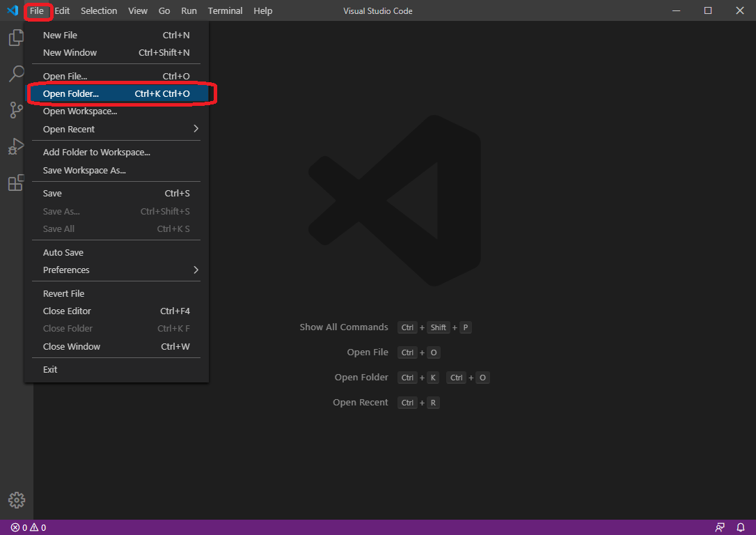Select the Open Folder... menu entry
The width and height of the screenshot is (756, 535).
116,93
